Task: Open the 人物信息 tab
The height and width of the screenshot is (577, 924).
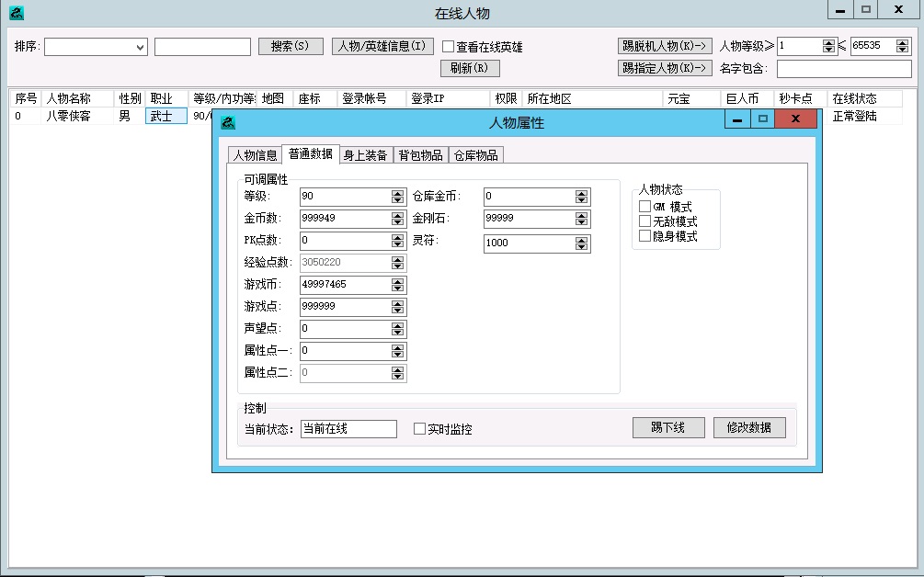Action: click(254, 156)
